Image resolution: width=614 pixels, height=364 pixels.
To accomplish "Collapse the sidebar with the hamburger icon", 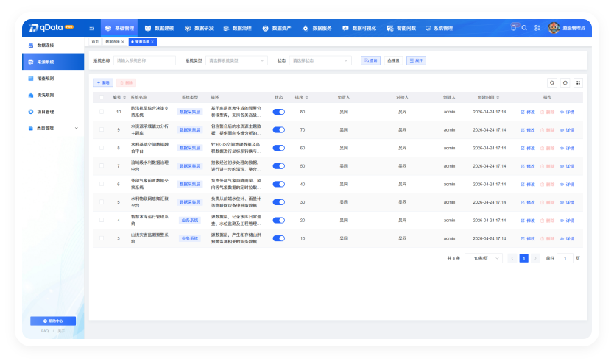I will [91, 28].
